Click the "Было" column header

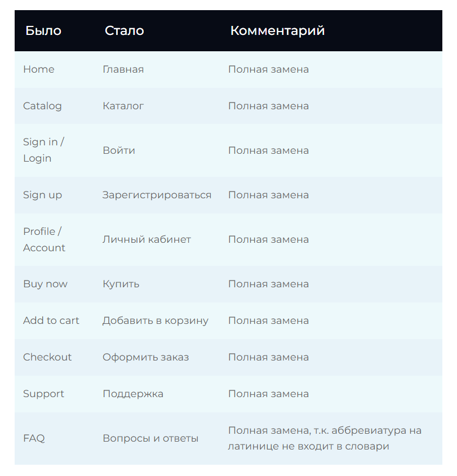click(43, 31)
